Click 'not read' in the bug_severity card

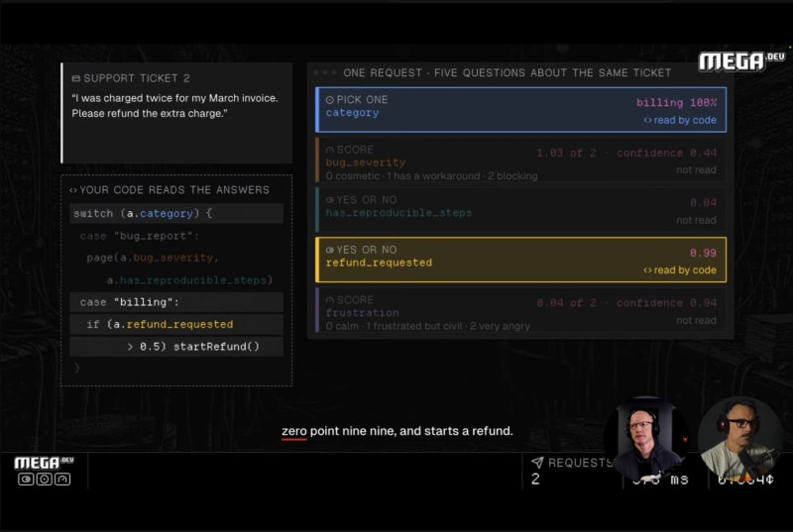696,170
